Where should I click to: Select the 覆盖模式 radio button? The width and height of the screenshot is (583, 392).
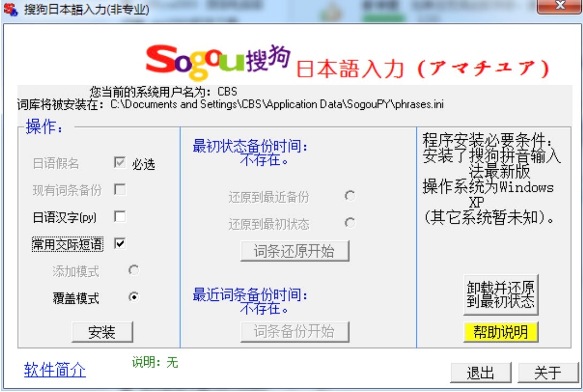coord(134,297)
